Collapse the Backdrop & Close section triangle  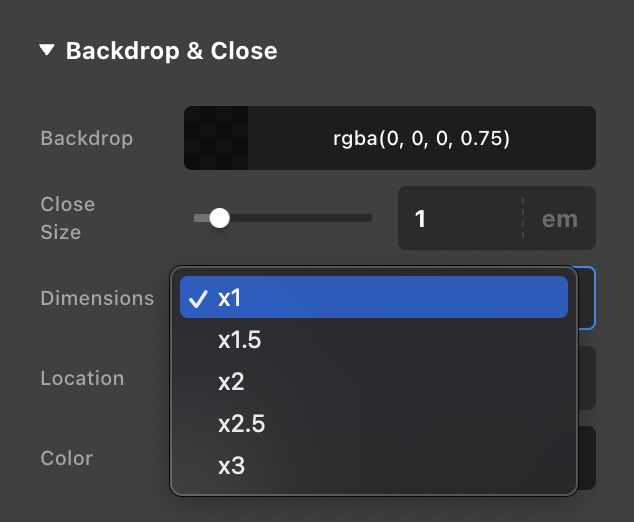pyautogui.click(x=47, y=50)
